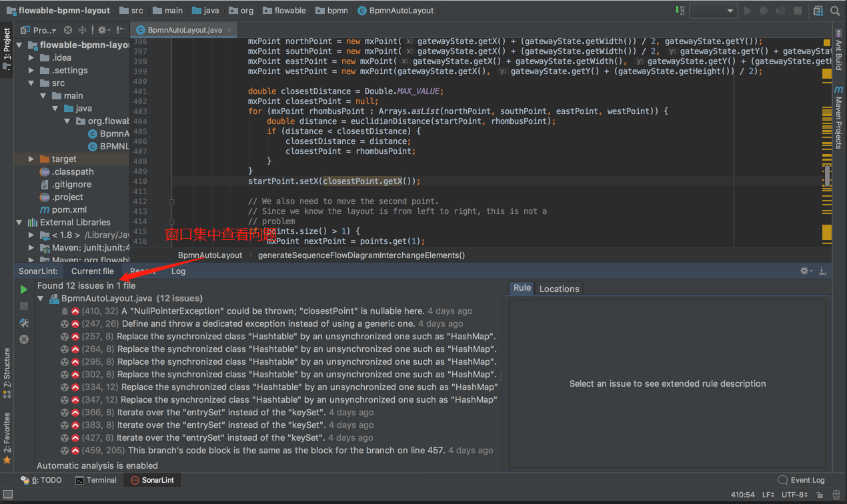
Task: Clear SonarLint results with circled X icon
Action: (x=24, y=339)
